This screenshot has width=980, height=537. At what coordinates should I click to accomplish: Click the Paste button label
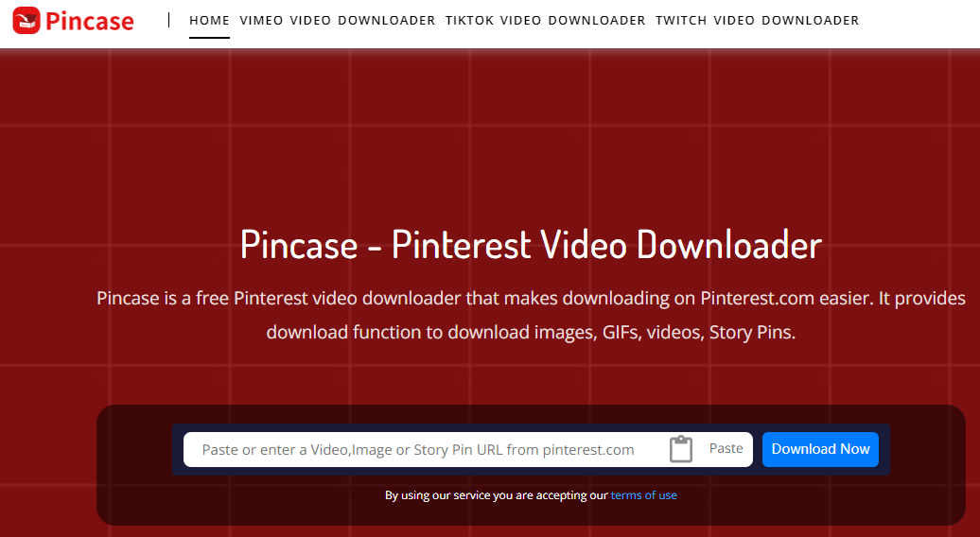coord(726,448)
